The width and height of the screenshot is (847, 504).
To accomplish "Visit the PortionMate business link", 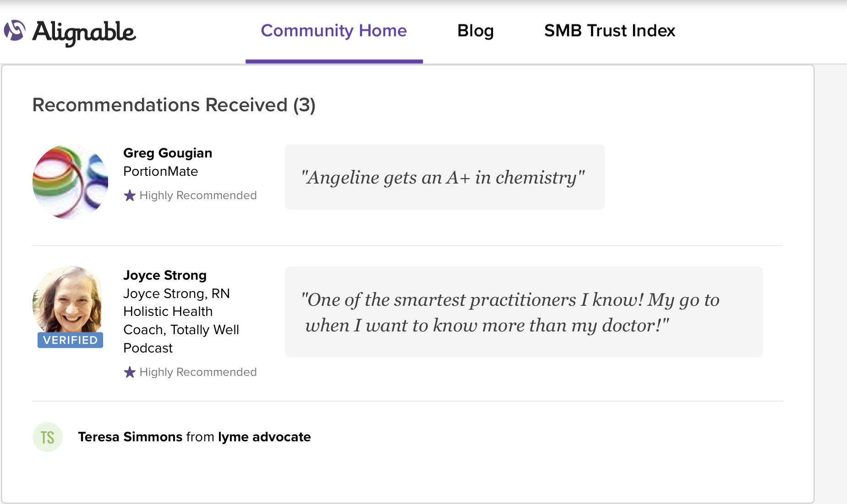I will point(160,171).
